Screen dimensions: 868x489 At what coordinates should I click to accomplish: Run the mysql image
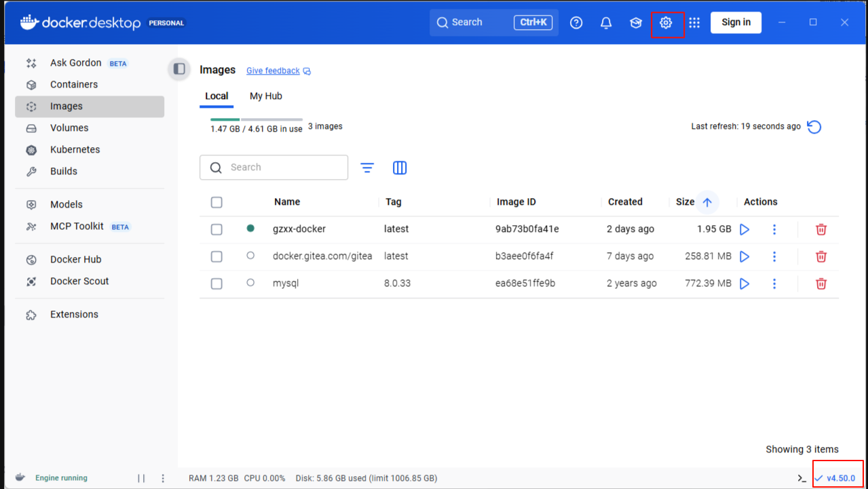pyautogui.click(x=744, y=283)
